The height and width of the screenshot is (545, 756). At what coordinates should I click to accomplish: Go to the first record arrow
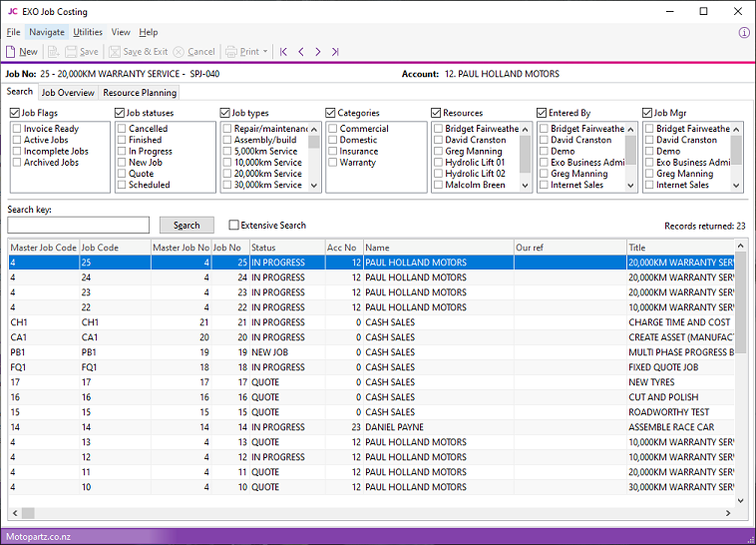(284, 52)
